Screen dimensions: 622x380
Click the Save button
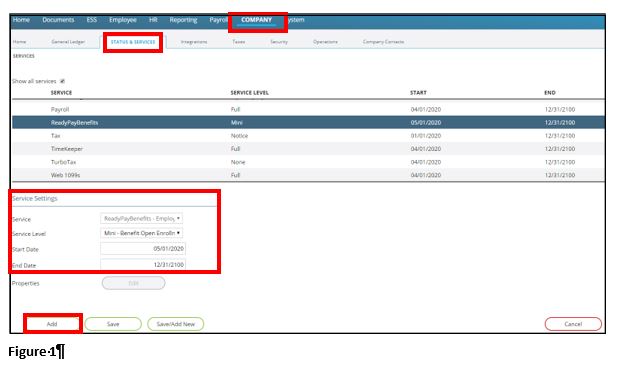click(x=113, y=324)
